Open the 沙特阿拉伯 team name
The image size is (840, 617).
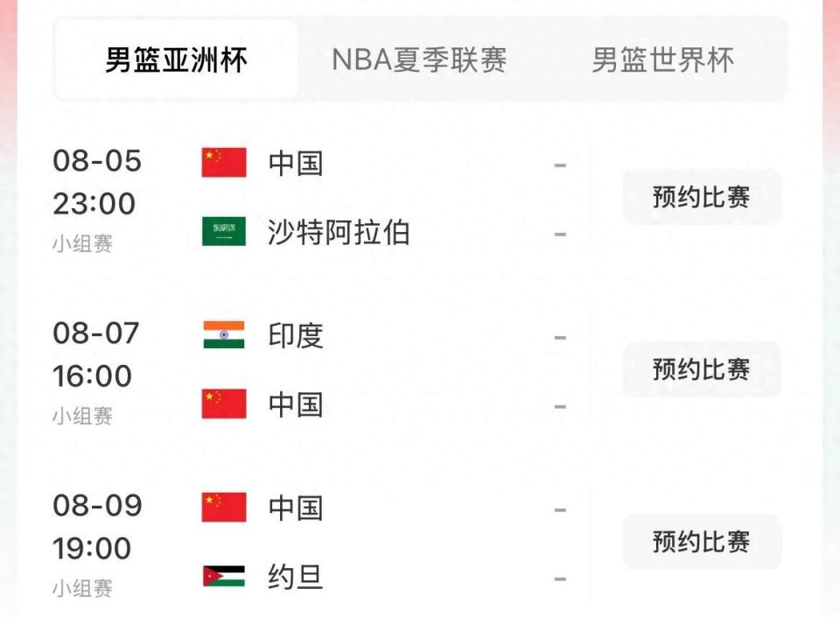point(339,233)
